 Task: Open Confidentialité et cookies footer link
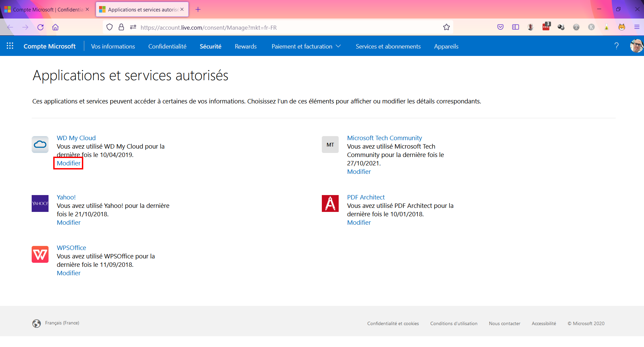393,323
